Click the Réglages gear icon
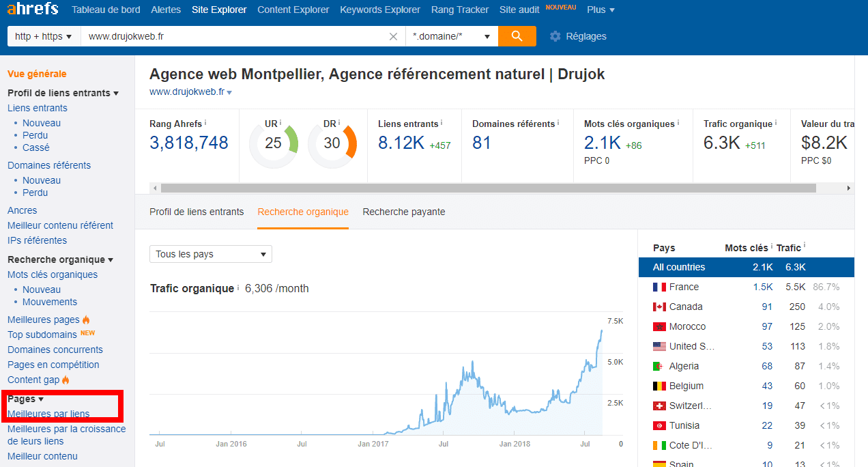868x467 pixels. (x=555, y=36)
